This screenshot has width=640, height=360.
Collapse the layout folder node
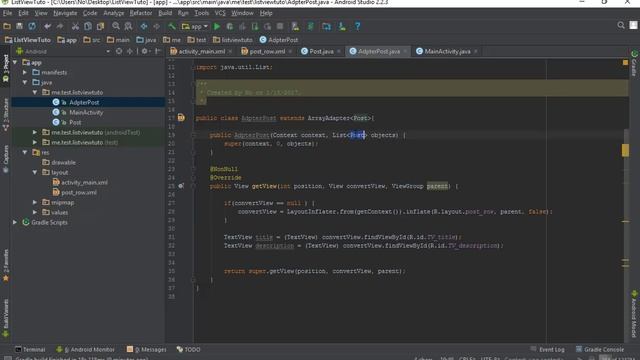(35, 172)
